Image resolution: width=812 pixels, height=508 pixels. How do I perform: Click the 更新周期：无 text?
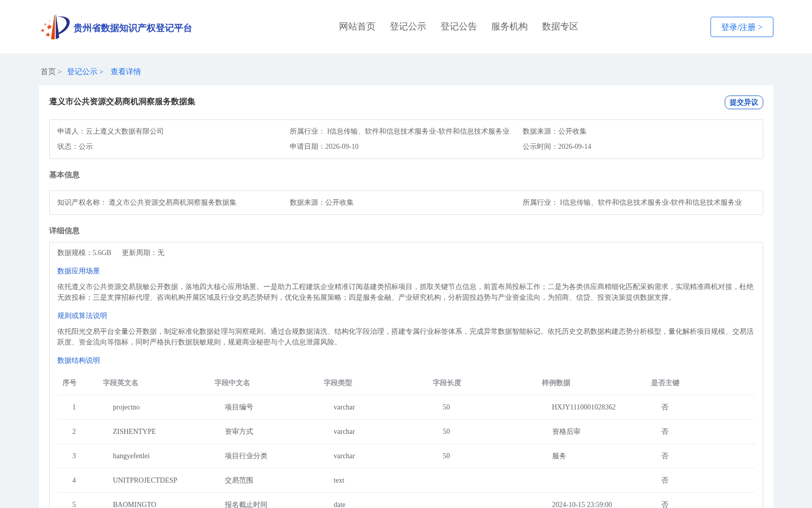pyautogui.click(x=143, y=253)
